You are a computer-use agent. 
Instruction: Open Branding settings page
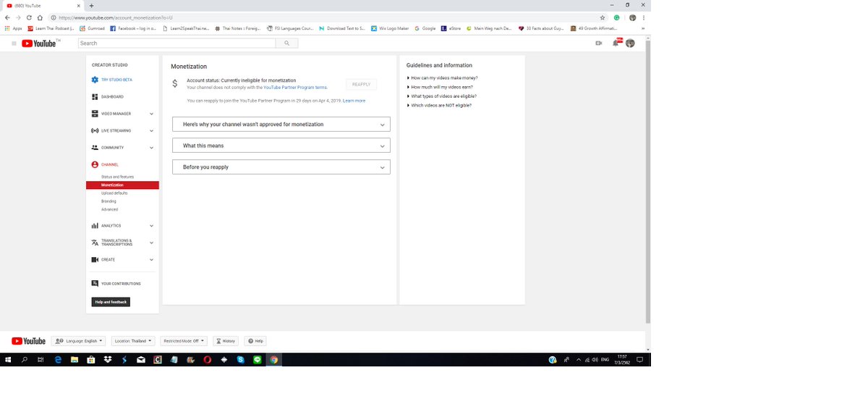point(109,201)
